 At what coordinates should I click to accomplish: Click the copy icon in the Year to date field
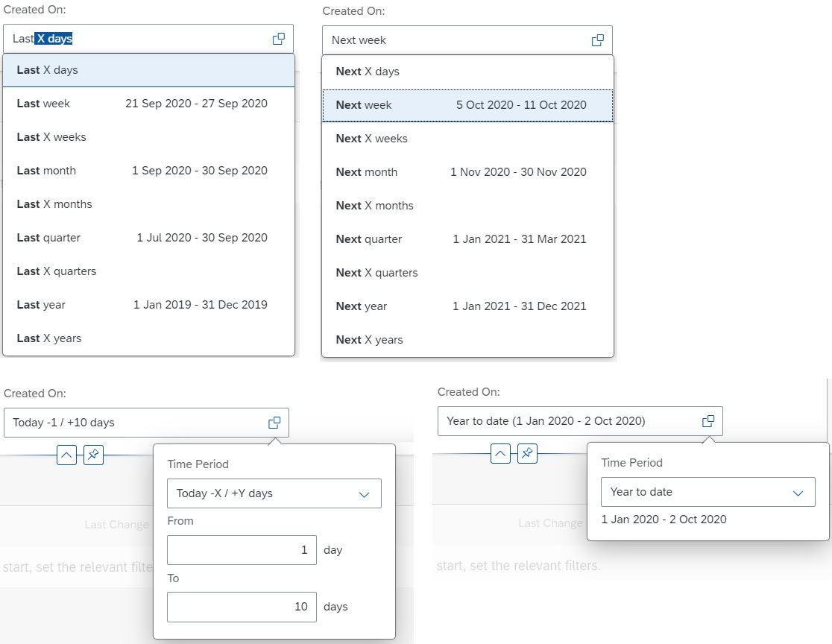(707, 421)
